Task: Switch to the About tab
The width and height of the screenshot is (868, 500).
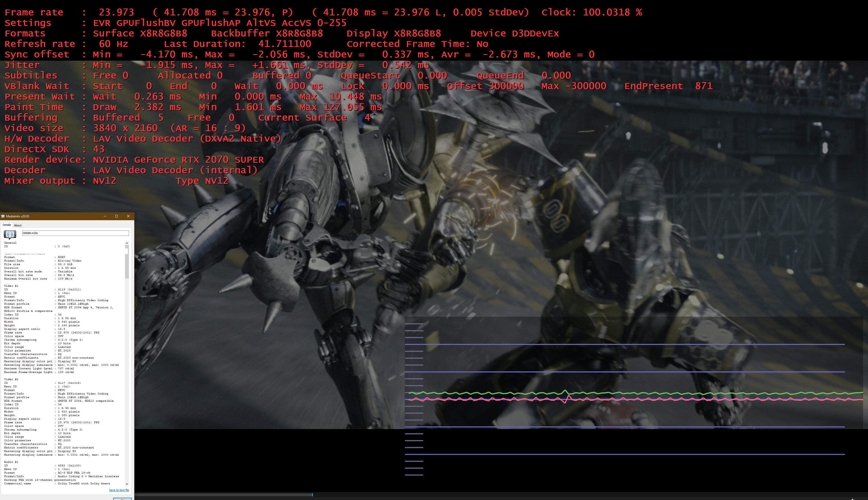Action: click(x=17, y=225)
